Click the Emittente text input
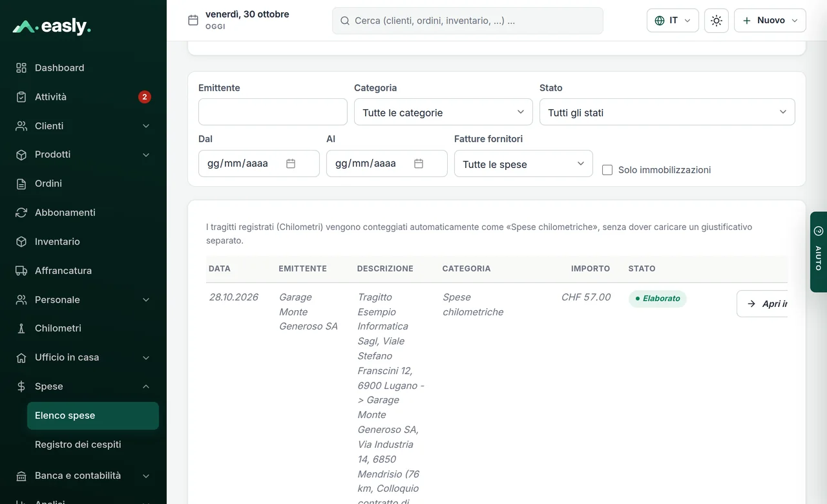Screen dimensions: 827x504 pos(273,112)
